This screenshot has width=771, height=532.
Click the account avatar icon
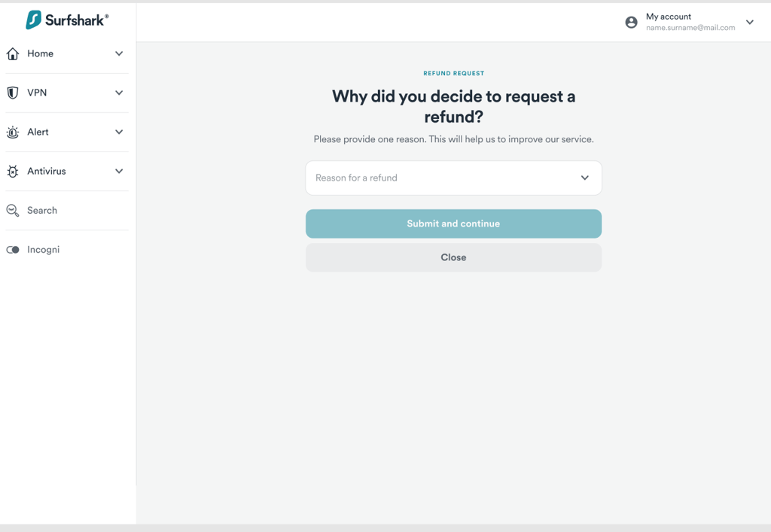coord(632,22)
